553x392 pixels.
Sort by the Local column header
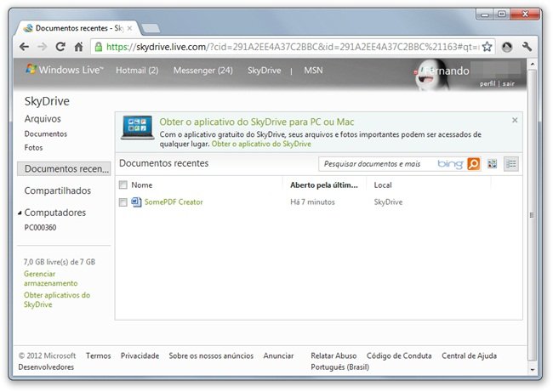383,185
